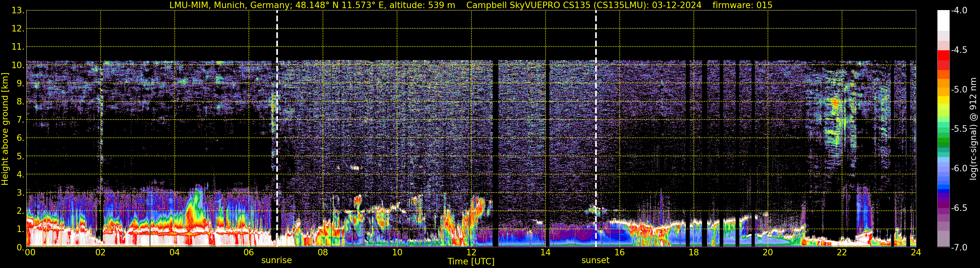This screenshot has width=980, height=268.
Task: Click the sunrise dashed white vertical line
Action: pos(277,129)
